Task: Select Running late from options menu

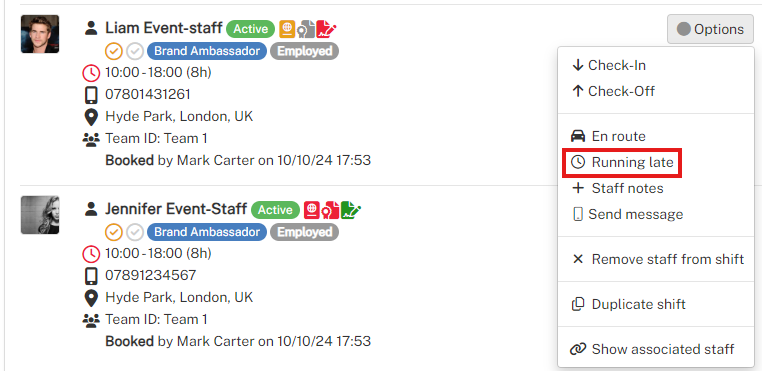Action: (x=622, y=162)
